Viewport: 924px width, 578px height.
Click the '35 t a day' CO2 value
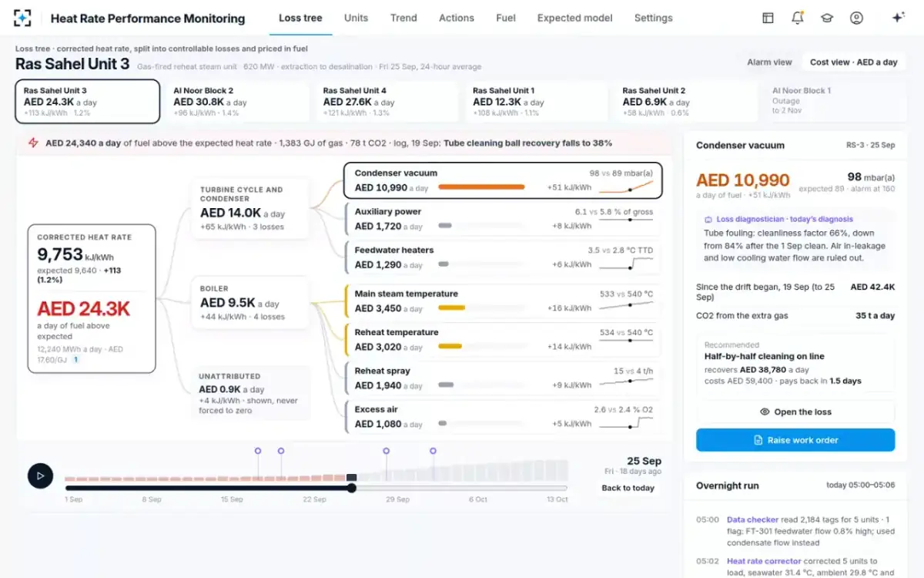click(875, 315)
